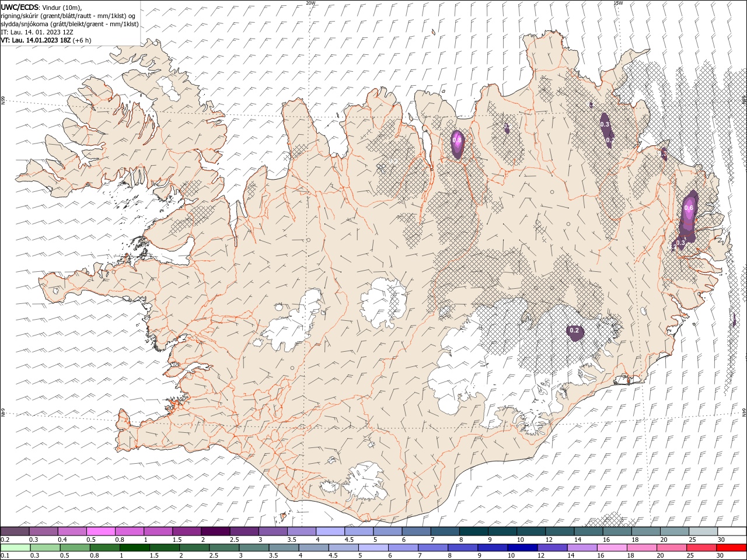Pick the 4.5 swatch in upper legend row
Image resolution: width=747 pixels, height=560 pixels.
click(x=358, y=531)
